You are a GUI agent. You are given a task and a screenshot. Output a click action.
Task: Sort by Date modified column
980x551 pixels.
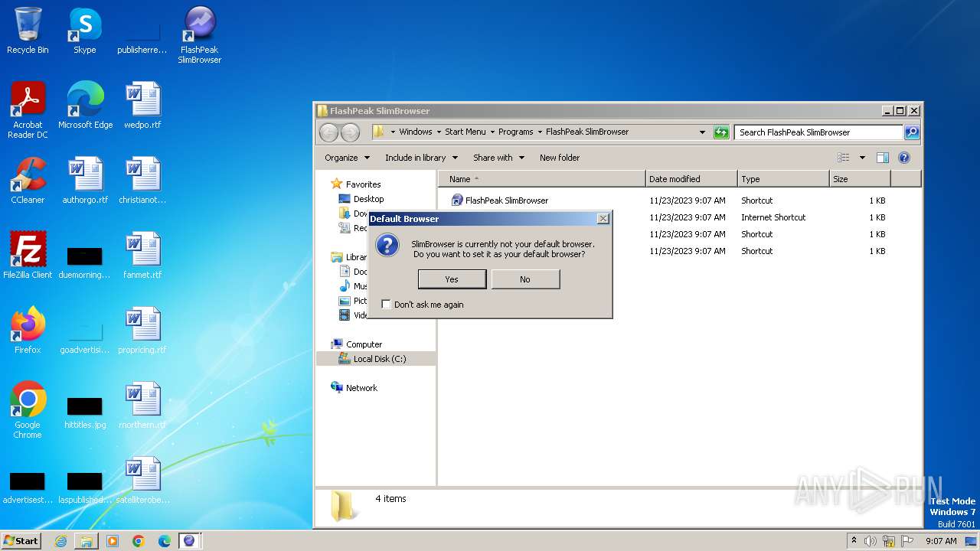pyautogui.click(x=691, y=179)
